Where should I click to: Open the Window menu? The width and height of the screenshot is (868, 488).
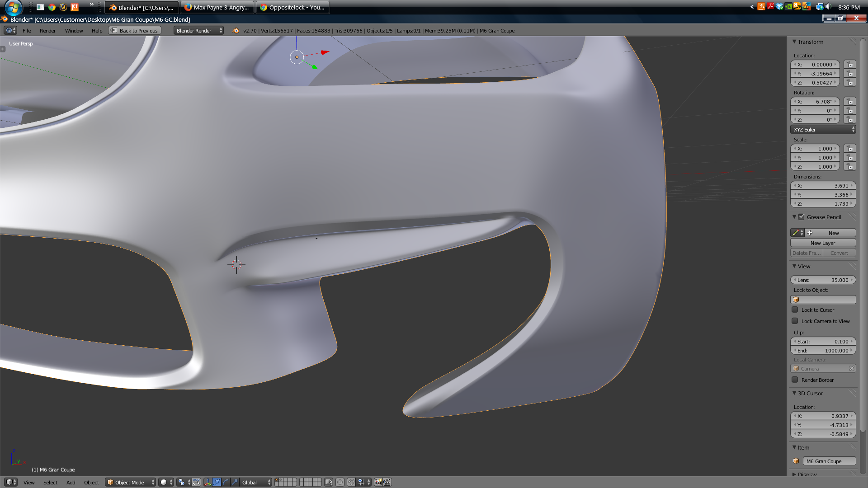[x=74, y=30]
